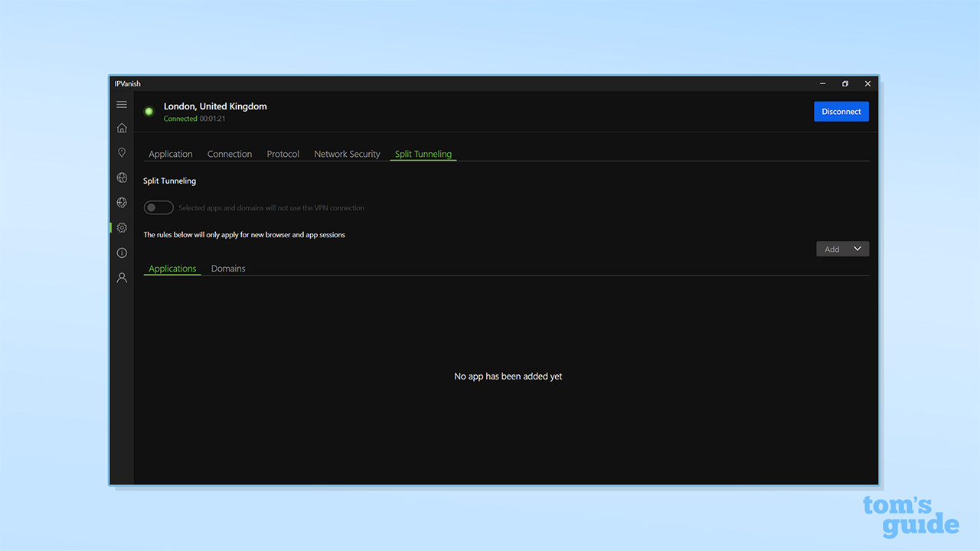This screenshot has height=551, width=980.
Task: Switch to the Protocol tab
Action: pos(283,154)
